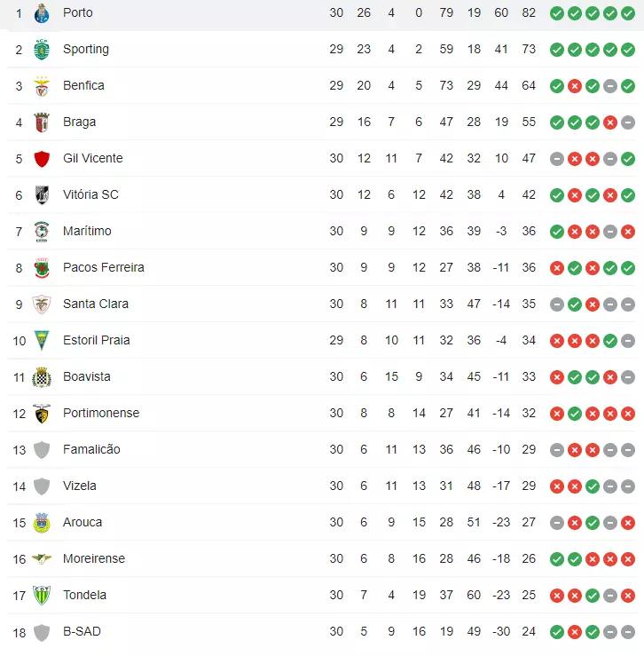The height and width of the screenshot is (656, 644).
Task: Select the Moreirense team name
Action: (93, 558)
